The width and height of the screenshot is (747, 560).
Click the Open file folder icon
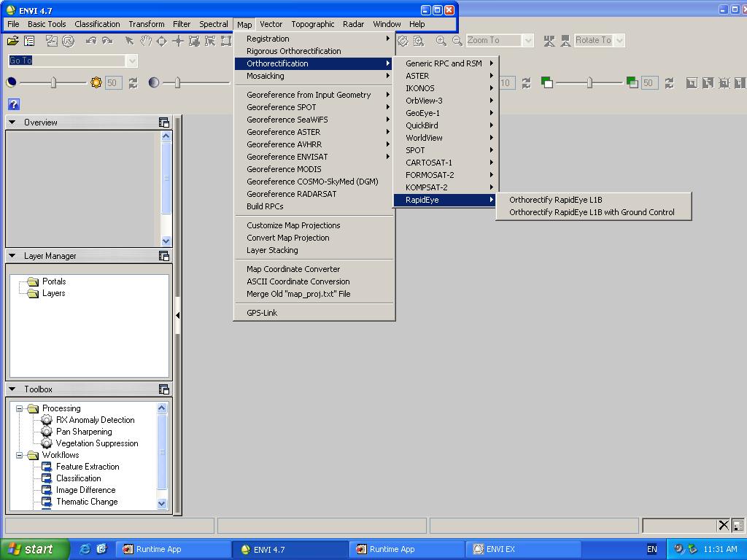[13, 41]
